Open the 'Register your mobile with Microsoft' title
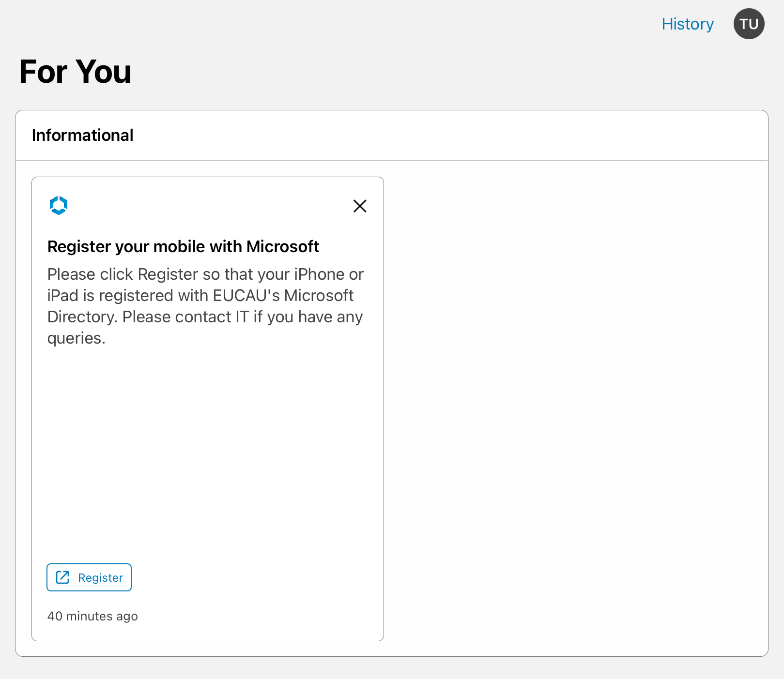This screenshot has height=679, width=784. pos(183,247)
